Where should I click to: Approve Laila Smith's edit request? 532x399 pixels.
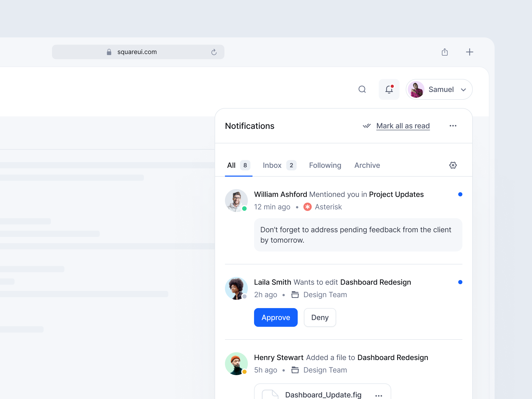[276, 317]
